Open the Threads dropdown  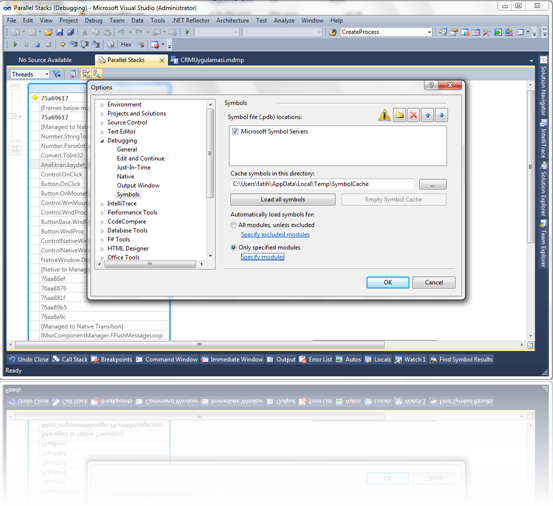[47, 74]
